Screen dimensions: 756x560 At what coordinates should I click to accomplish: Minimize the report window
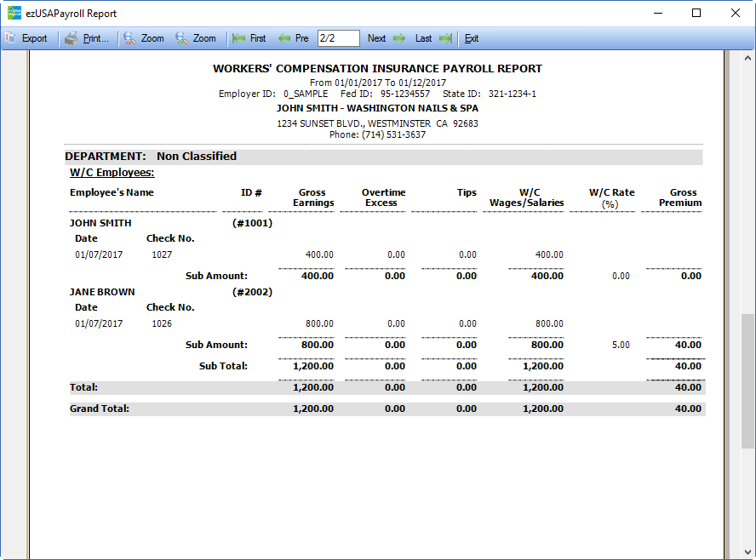657,13
